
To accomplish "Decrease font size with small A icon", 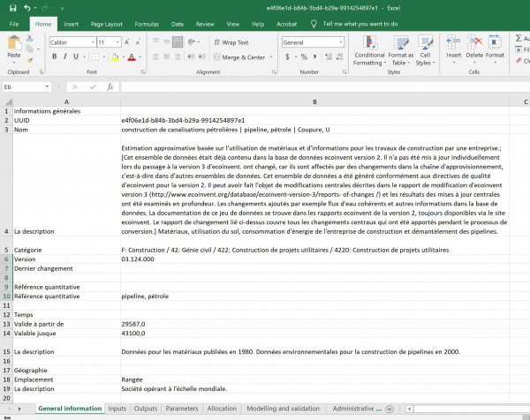I will pyautogui.click(x=138, y=42).
